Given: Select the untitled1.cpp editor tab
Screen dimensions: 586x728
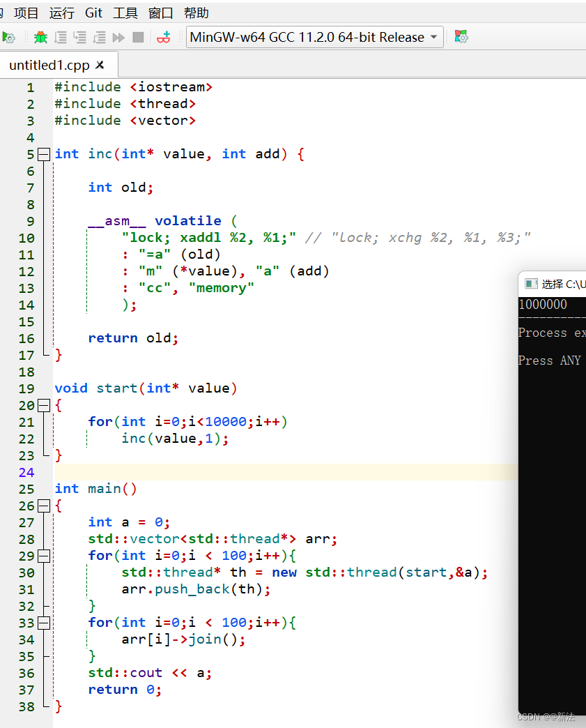Looking at the screenshot, I should (49, 64).
